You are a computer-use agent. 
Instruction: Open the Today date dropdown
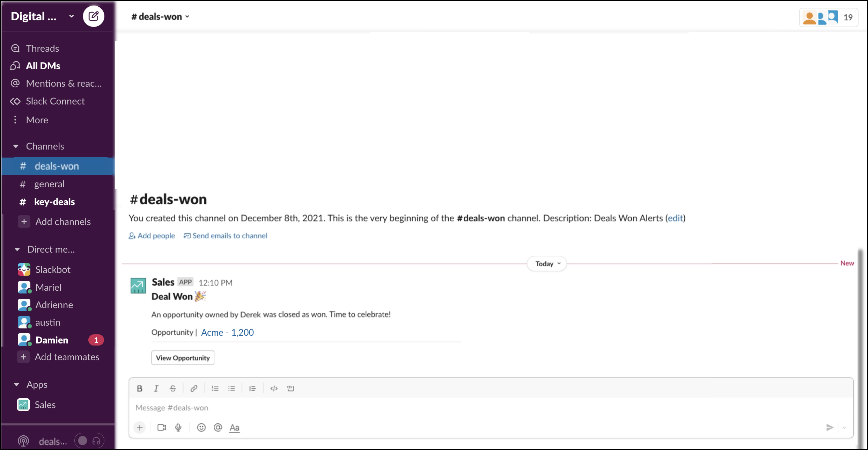coord(547,264)
